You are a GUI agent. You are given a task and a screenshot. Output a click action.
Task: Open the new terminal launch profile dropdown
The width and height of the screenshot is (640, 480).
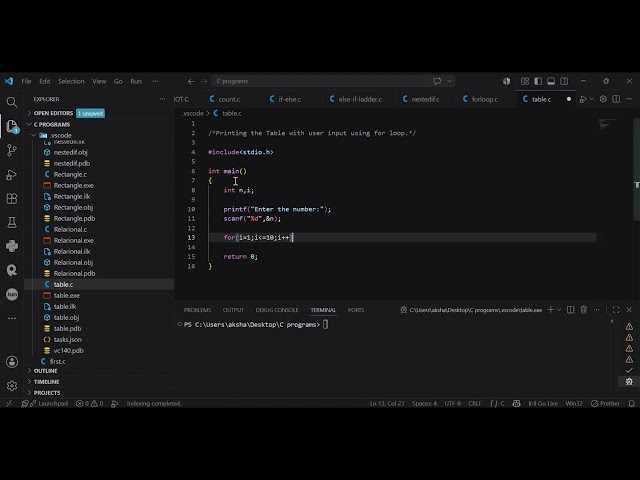tap(559, 310)
